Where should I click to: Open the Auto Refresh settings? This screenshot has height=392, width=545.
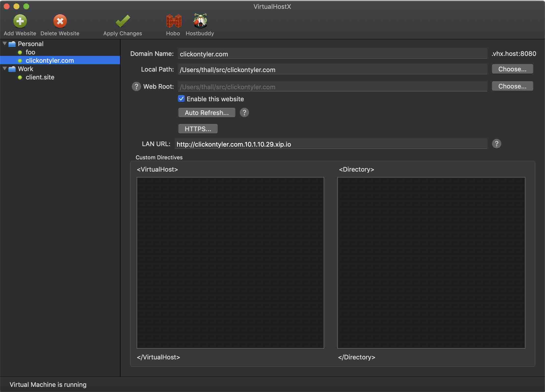(x=207, y=113)
